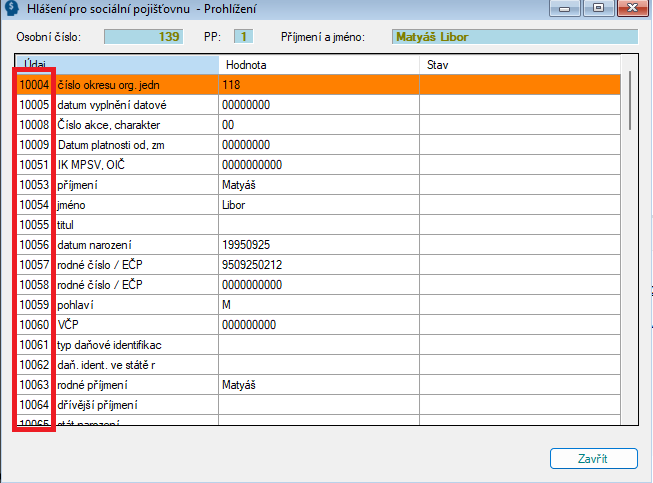This screenshot has height=483, width=653.
Task: Select the Stav column header
Action: [x=520, y=65]
